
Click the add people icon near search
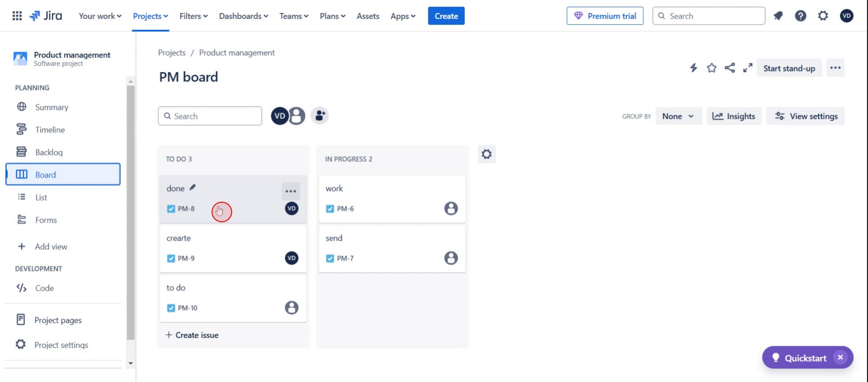pyautogui.click(x=320, y=115)
